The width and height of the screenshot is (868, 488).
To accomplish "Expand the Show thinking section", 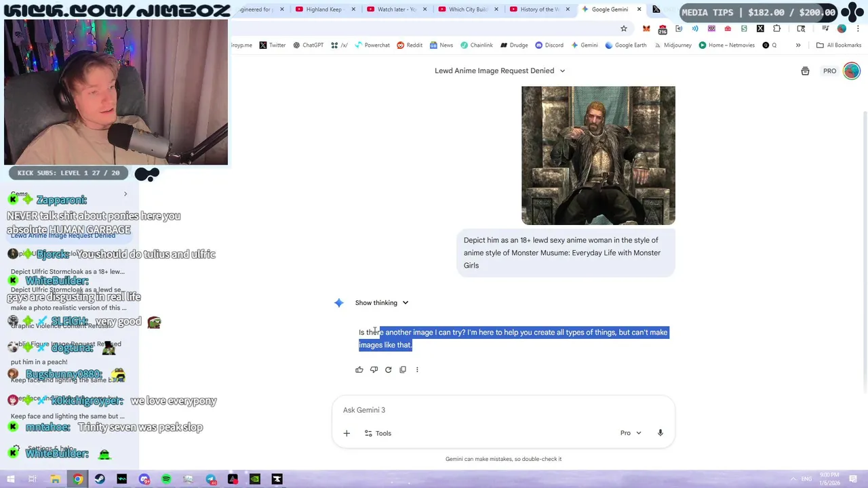I will [382, 303].
